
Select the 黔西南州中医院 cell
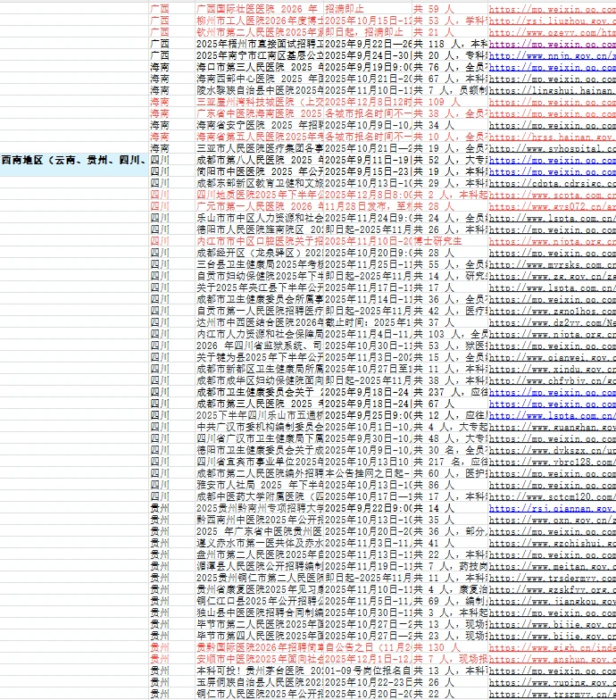260,520
